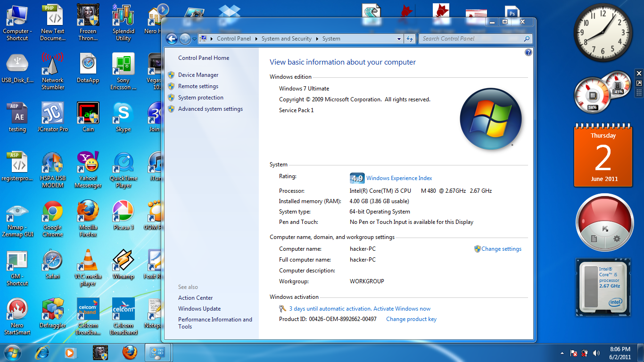644x362 pixels.
Task: Open Windows Media Player taskbar icon
Action: (70, 353)
